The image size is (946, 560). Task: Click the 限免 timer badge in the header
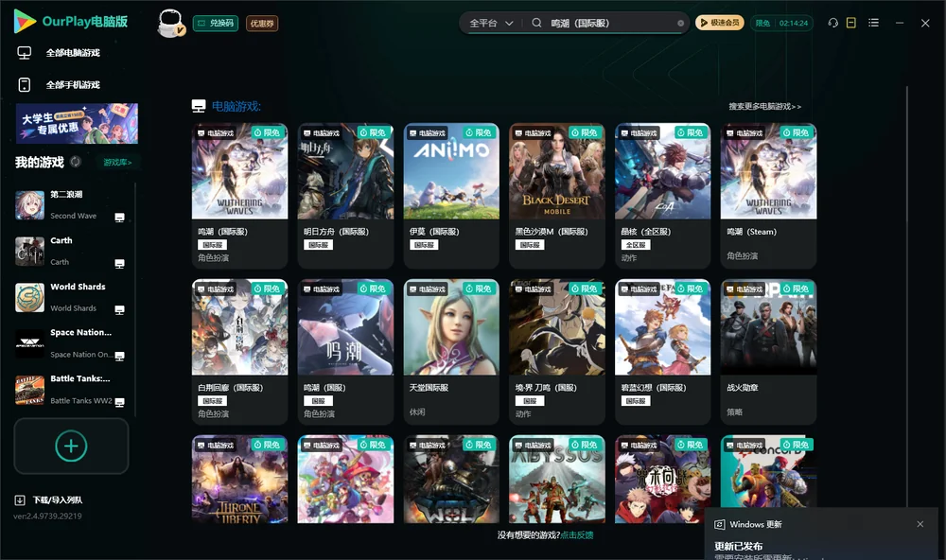(781, 23)
